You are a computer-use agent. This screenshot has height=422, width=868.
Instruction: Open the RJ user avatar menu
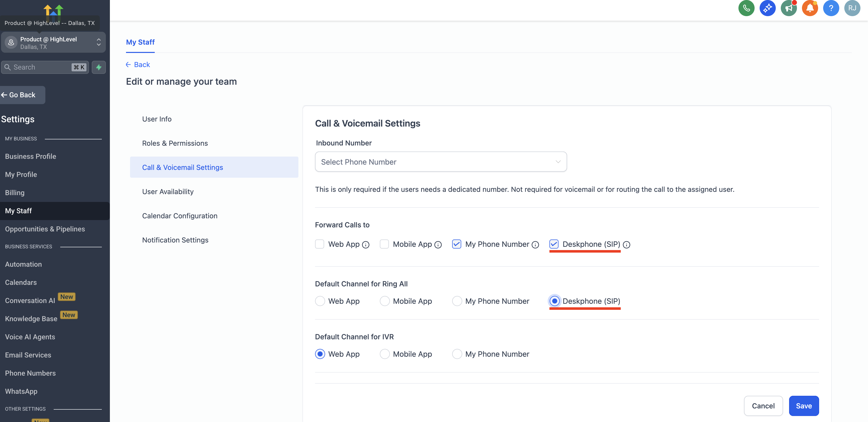(x=852, y=8)
